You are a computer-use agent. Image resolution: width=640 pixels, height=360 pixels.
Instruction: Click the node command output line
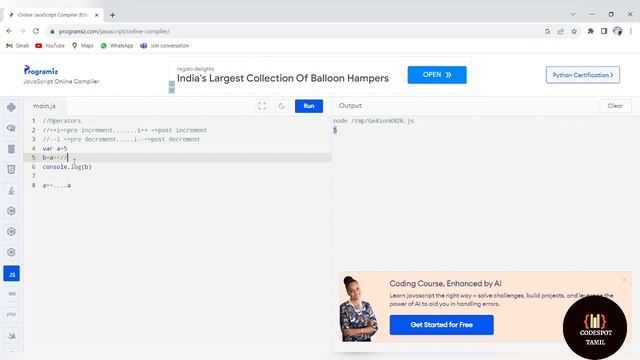coord(373,121)
